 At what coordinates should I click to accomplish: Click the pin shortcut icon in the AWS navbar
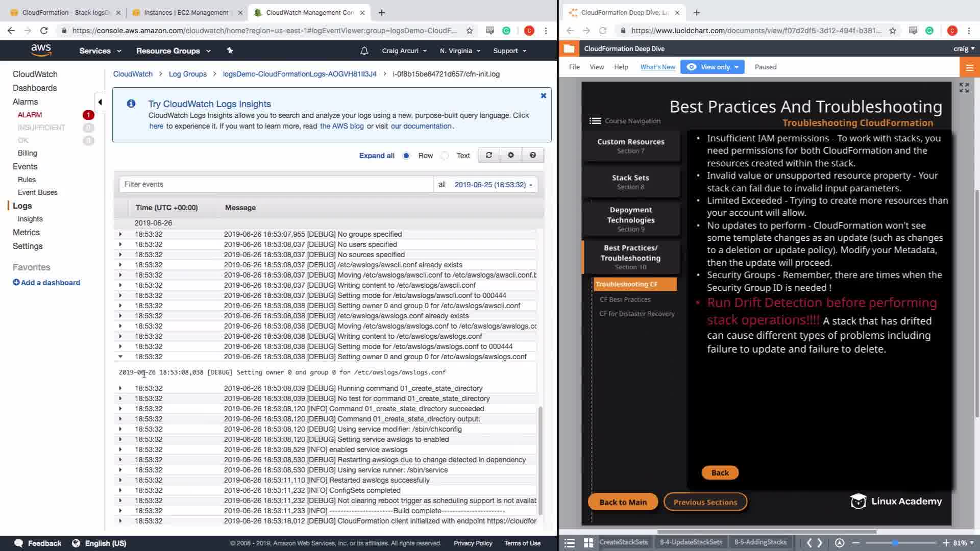click(230, 51)
